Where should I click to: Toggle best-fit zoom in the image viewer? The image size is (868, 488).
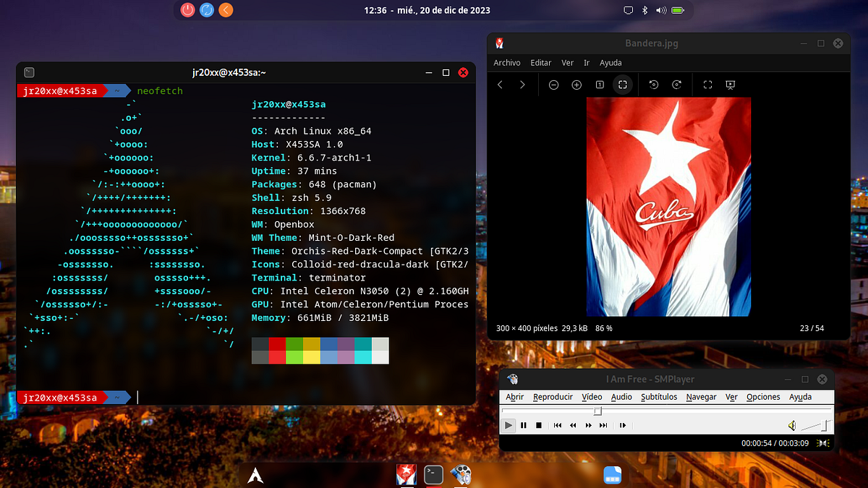(x=622, y=85)
